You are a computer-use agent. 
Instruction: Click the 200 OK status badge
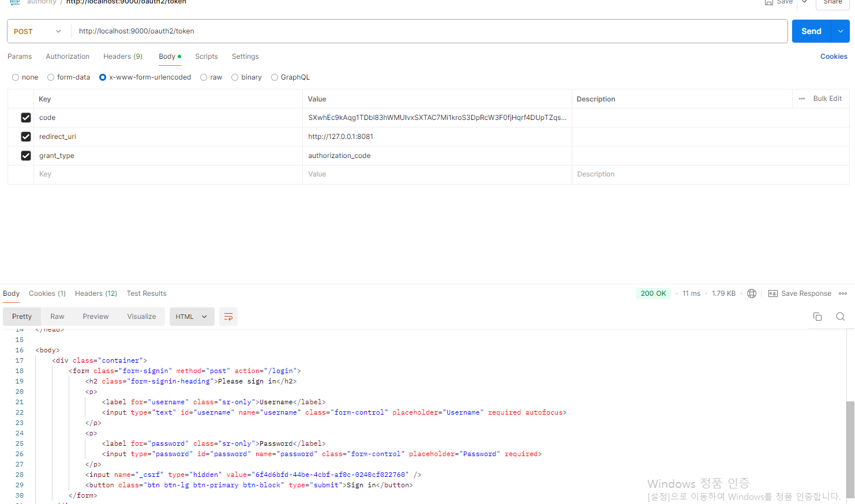pyautogui.click(x=653, y=294)
